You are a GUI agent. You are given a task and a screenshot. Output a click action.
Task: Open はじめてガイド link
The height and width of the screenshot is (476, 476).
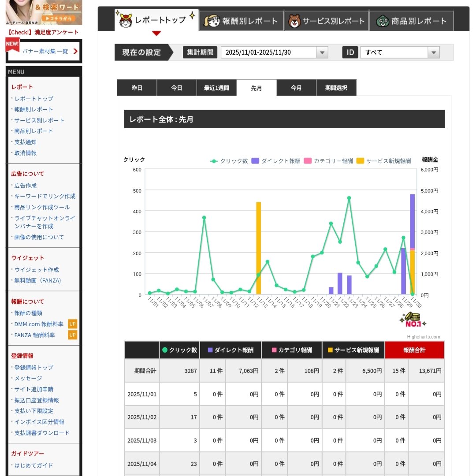tap(33, 465)
